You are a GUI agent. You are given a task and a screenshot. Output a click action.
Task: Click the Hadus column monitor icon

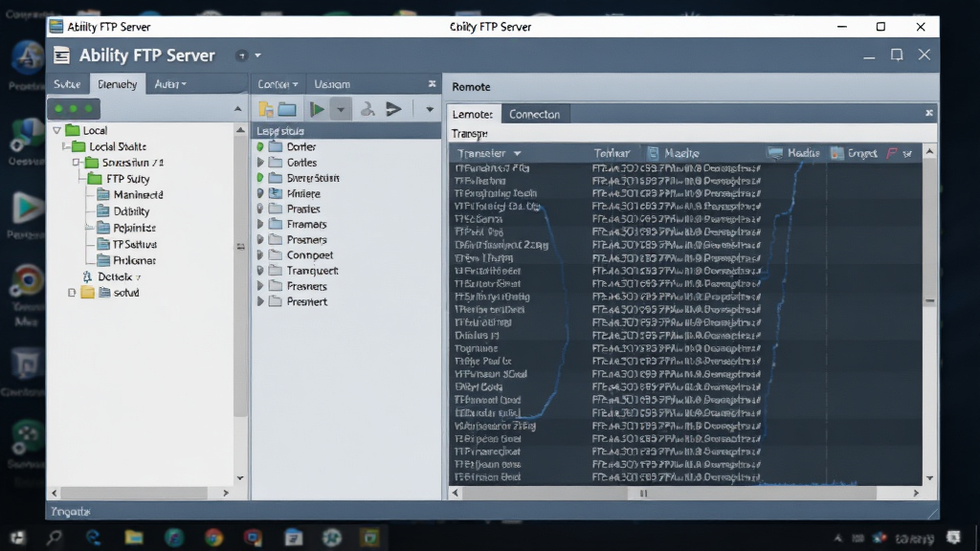click(775, 153)
